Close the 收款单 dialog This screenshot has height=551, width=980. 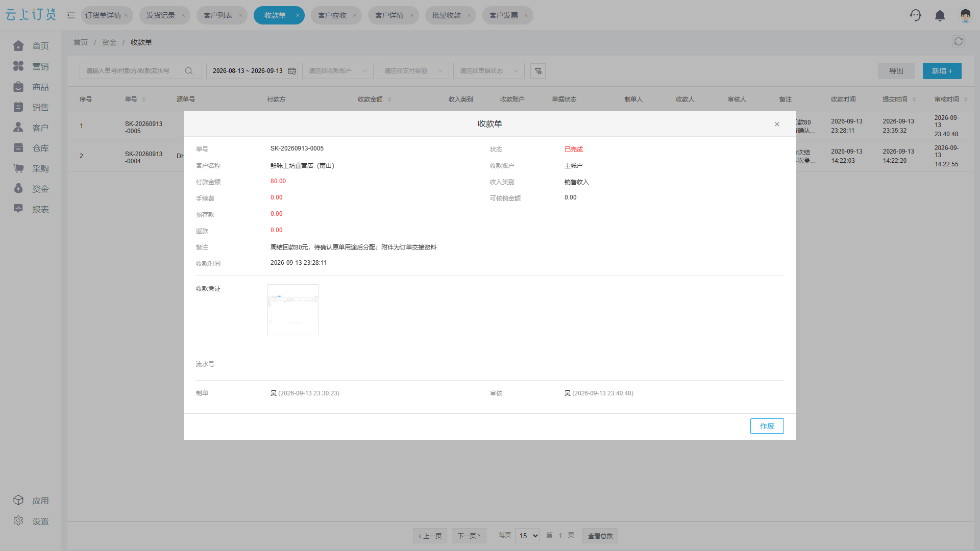[x=777, y=124]
